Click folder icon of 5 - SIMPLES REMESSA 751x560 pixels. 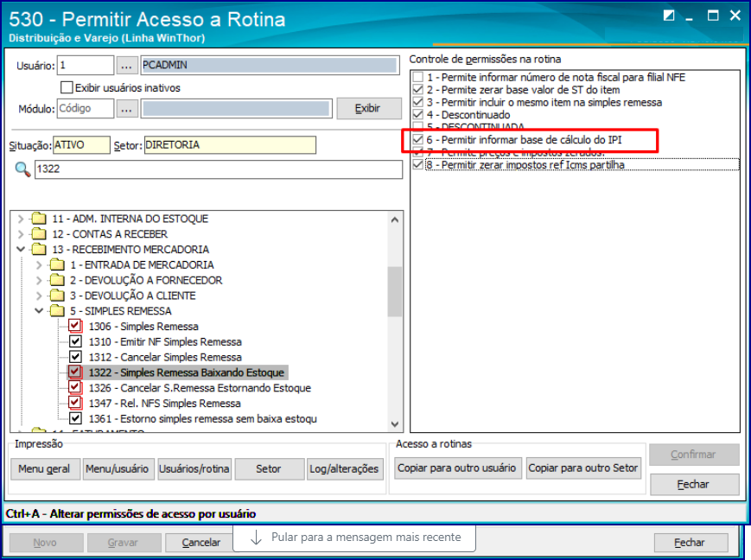coord(57,311)
